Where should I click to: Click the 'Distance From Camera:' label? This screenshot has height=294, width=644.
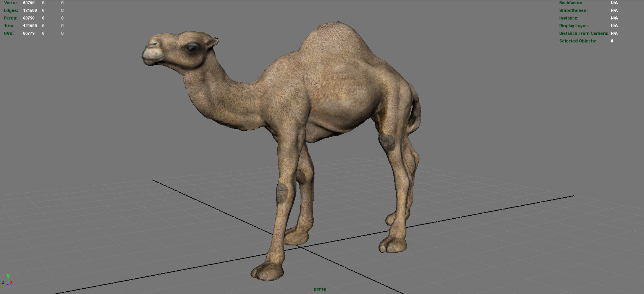(584, 33)
